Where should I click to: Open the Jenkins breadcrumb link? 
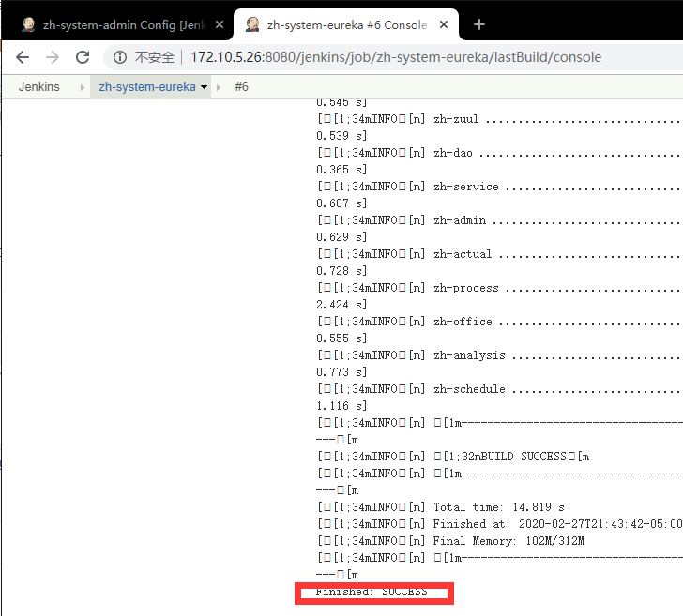(38, 86)
